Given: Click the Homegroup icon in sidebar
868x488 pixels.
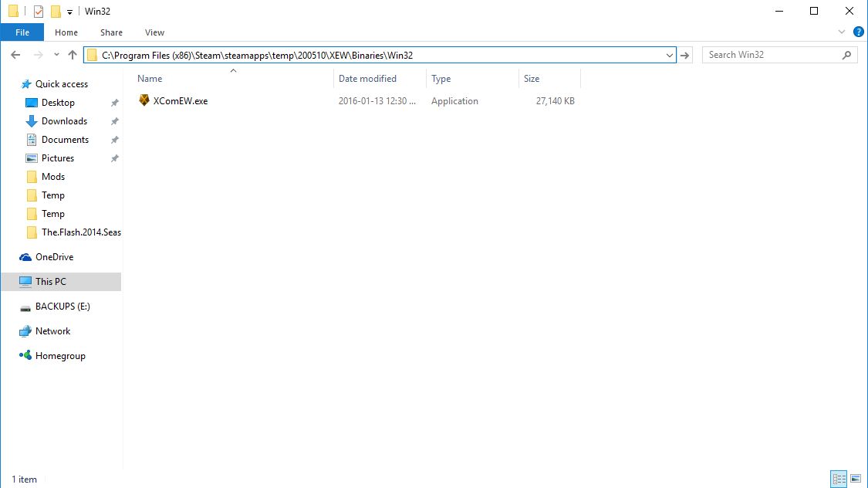Looking at the screenshot, I should click(x=25, y=356).
